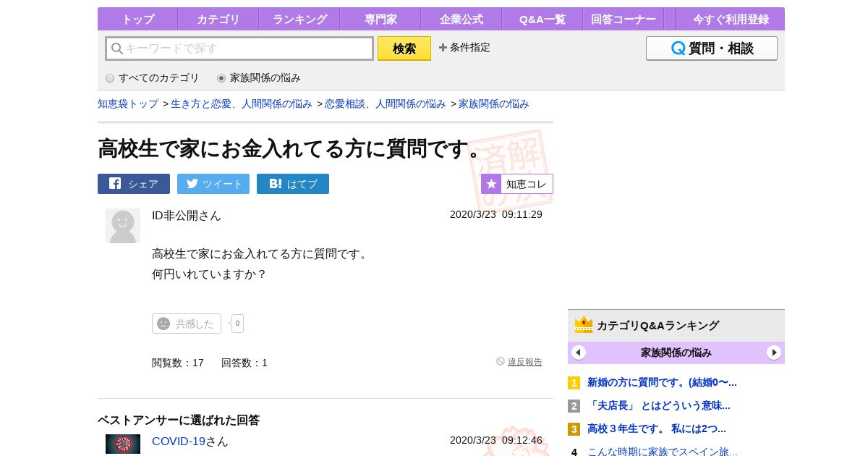Click the yellow 検索 button
Screen dimensions: 868x456
[x=404, y=48]
